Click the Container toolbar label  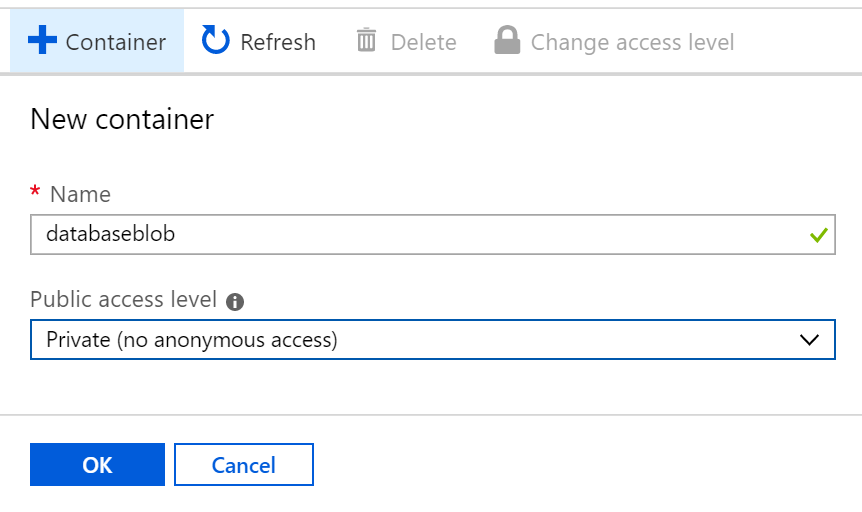coord(115,42)
